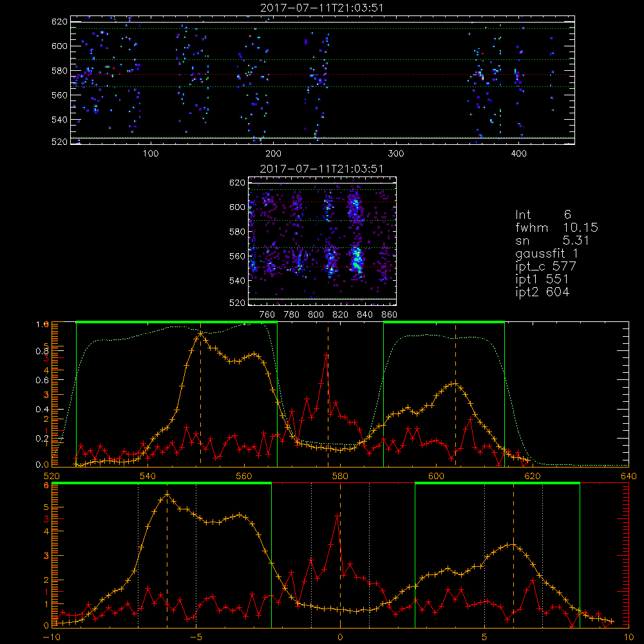
Task: Click the 'gaussfit 1' readout
Action: pyautogui.click(x=547, y=253)
